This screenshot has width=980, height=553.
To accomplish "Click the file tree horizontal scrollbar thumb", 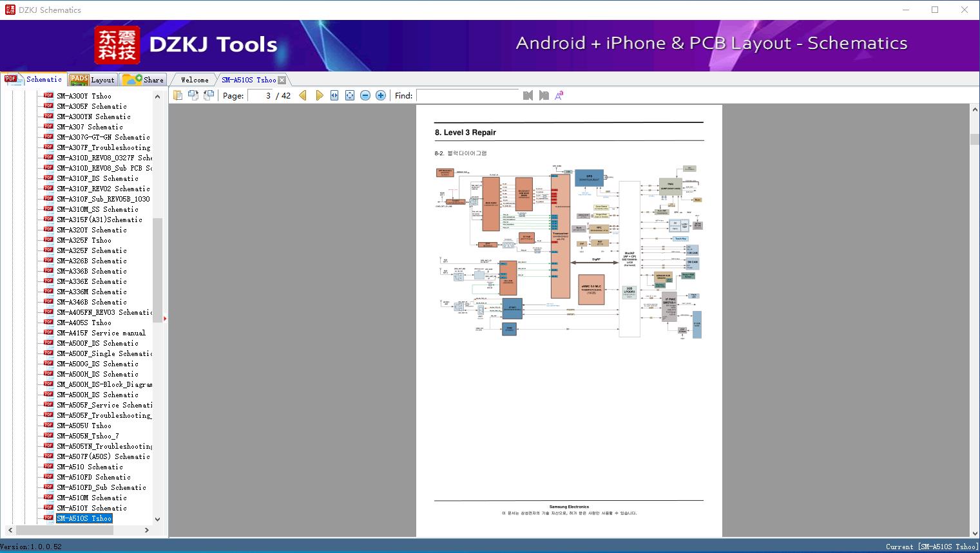I will (64, 530).
